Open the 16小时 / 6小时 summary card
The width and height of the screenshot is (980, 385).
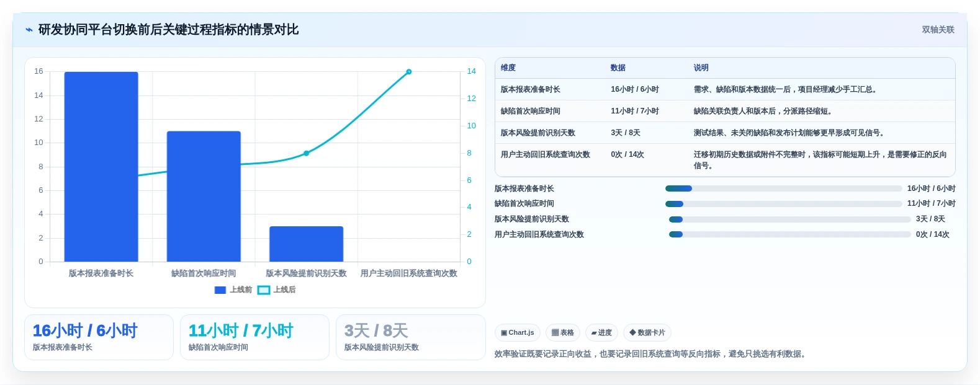(99, 337)
